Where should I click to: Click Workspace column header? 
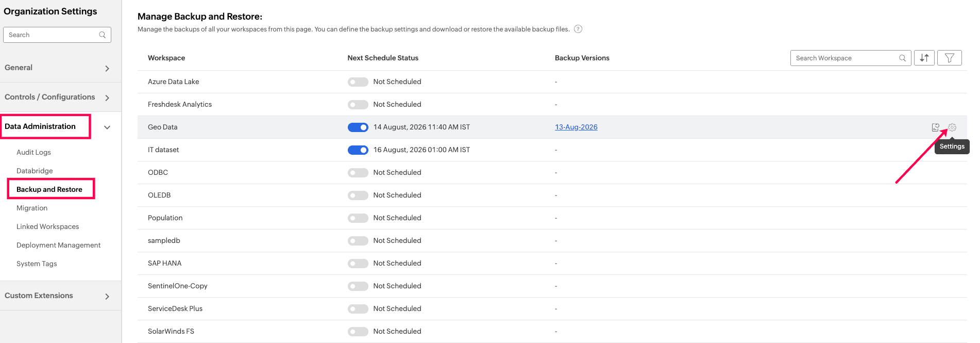coord(166,58)
